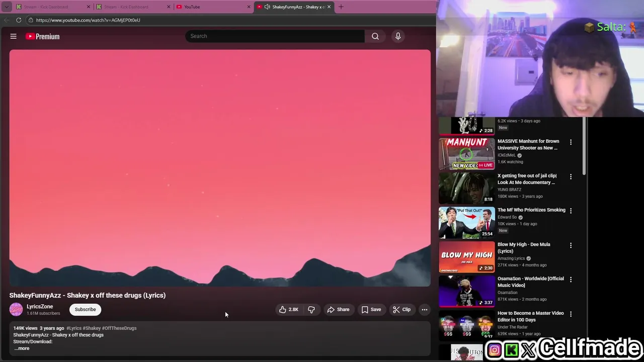Open Edward So channel name
644x362 pixels.
coord(507,217)
